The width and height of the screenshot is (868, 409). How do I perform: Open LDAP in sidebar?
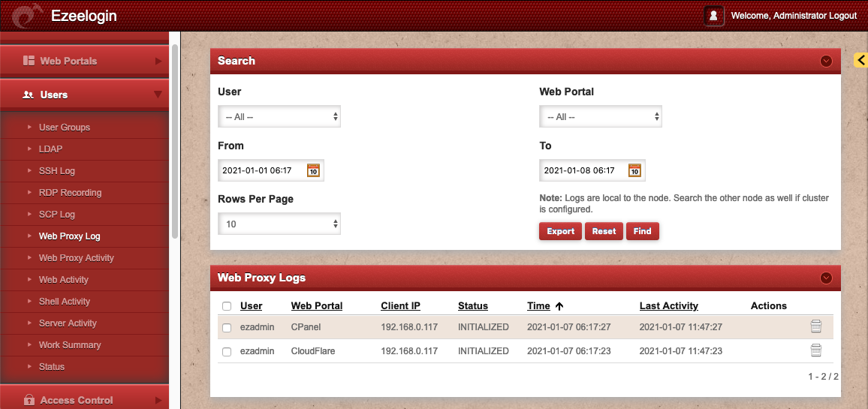(x=50, y=149)
